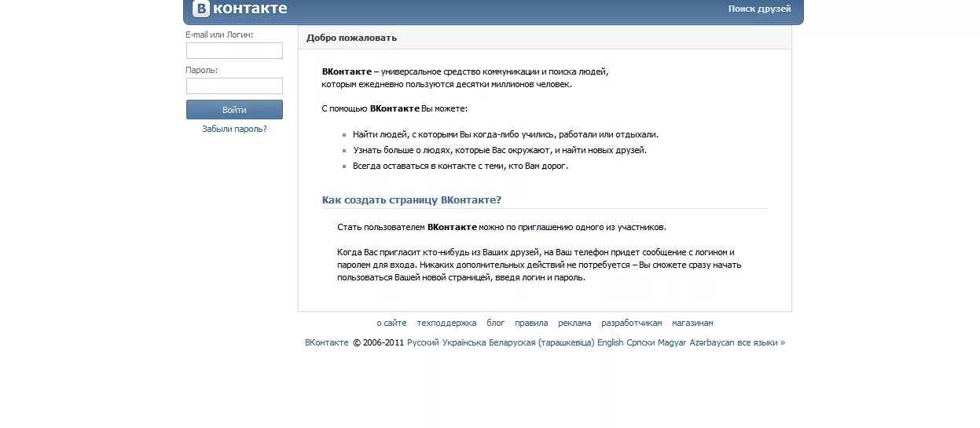Switch language to Русский
Screen dimensions: 980x428
tap(423, 342)
